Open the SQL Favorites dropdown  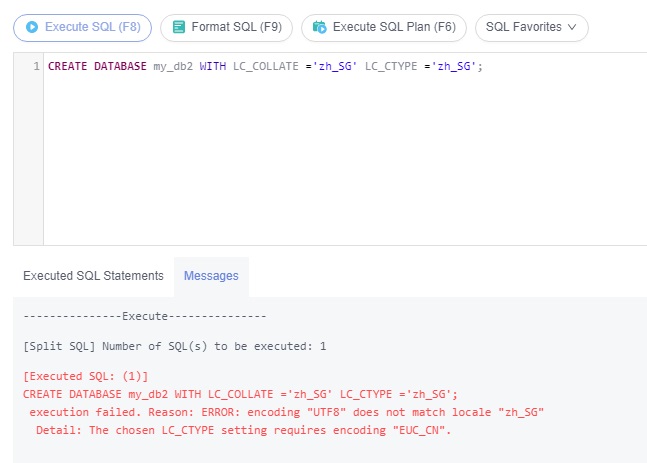coord(532,28)
